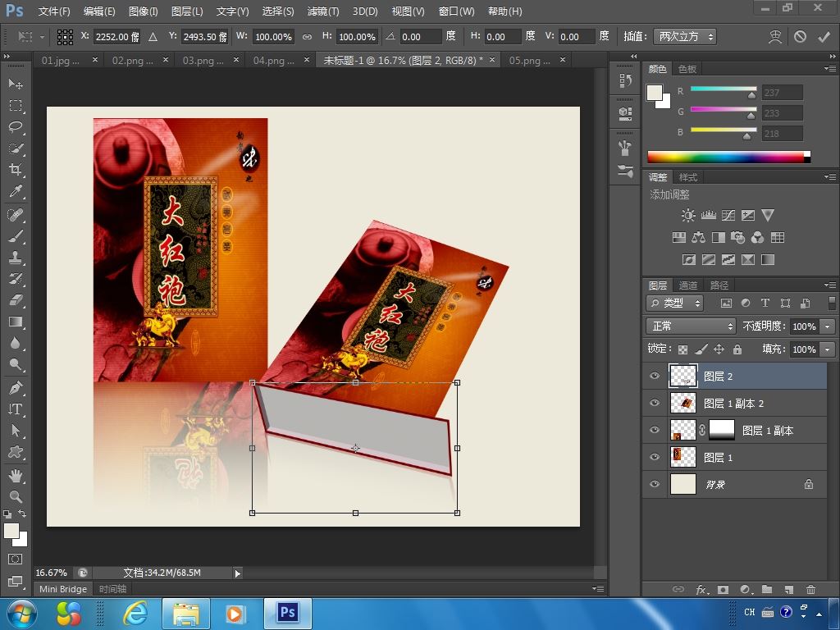Select the Crop tool
This screenshot has width=840, height=630.
pos(16,170)
